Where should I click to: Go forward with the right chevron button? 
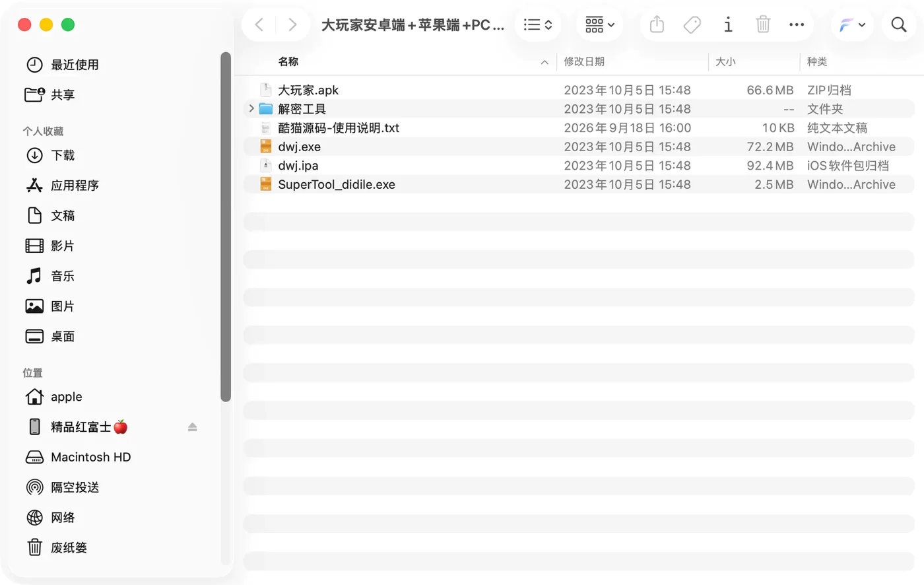pos(292,25)
